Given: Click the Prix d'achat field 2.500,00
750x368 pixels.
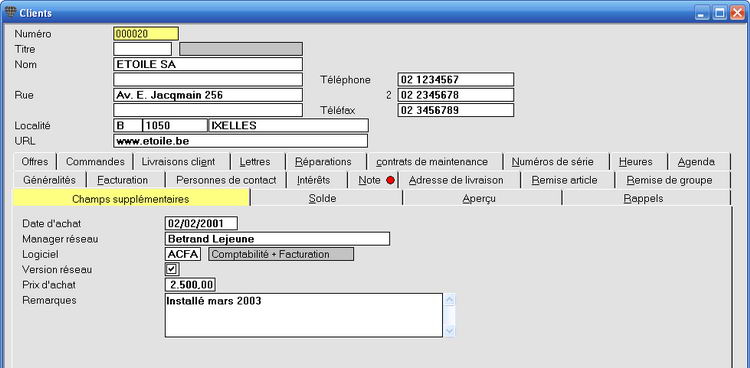Looking at the screenshot, I should (x=190, y=285).
